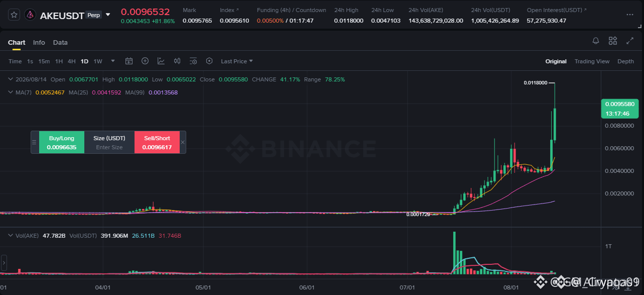Click the AKE coin logo icon

click(x=30, y=15)
